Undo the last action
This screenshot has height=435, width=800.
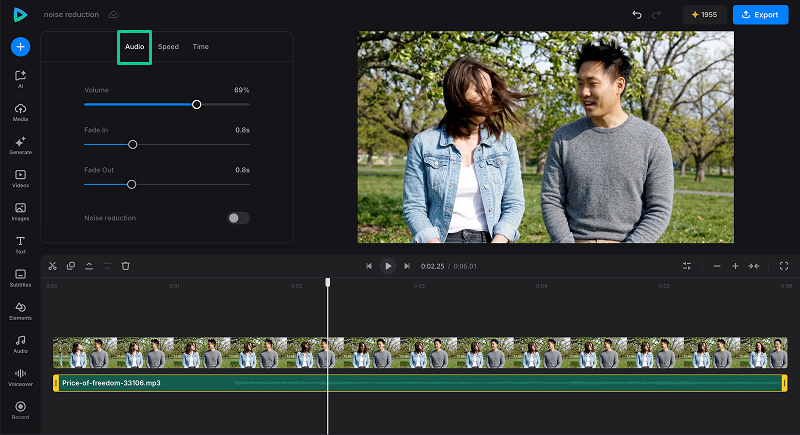(x=637, y=15)
